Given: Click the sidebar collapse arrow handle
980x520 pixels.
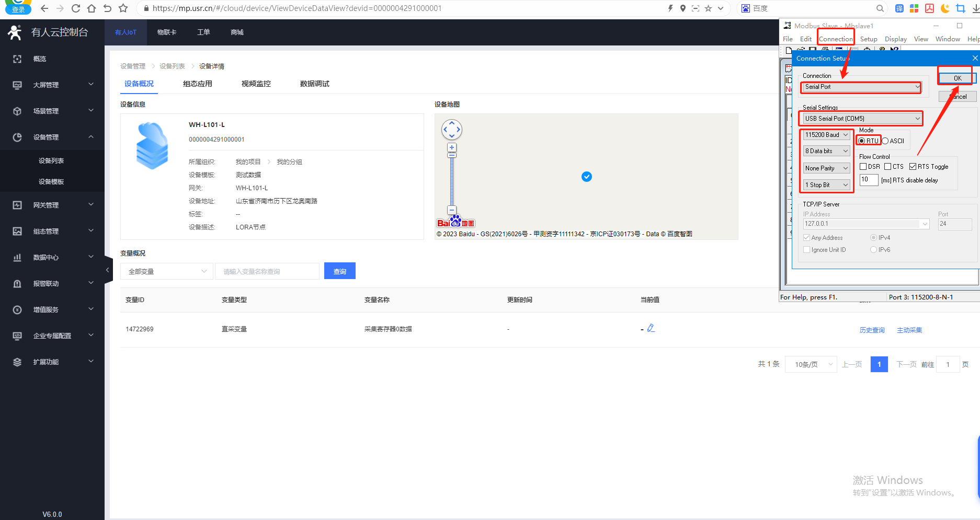Looking at the screenshot, I should (108, 270).
